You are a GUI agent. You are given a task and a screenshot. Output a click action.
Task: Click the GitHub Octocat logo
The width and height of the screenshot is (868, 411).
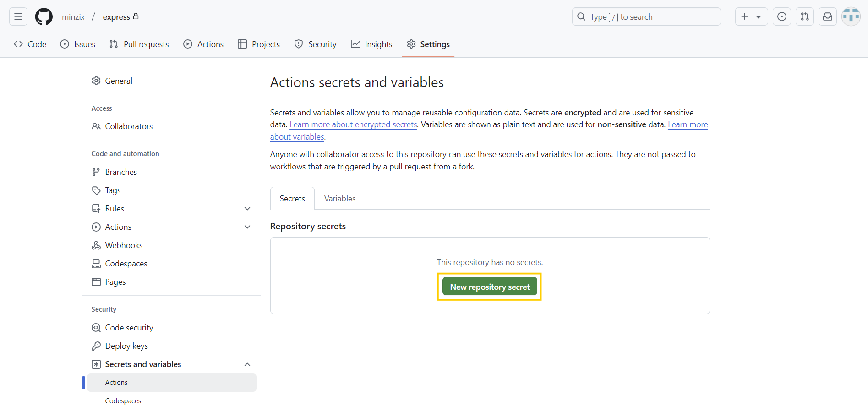click(x=44, y=17)
